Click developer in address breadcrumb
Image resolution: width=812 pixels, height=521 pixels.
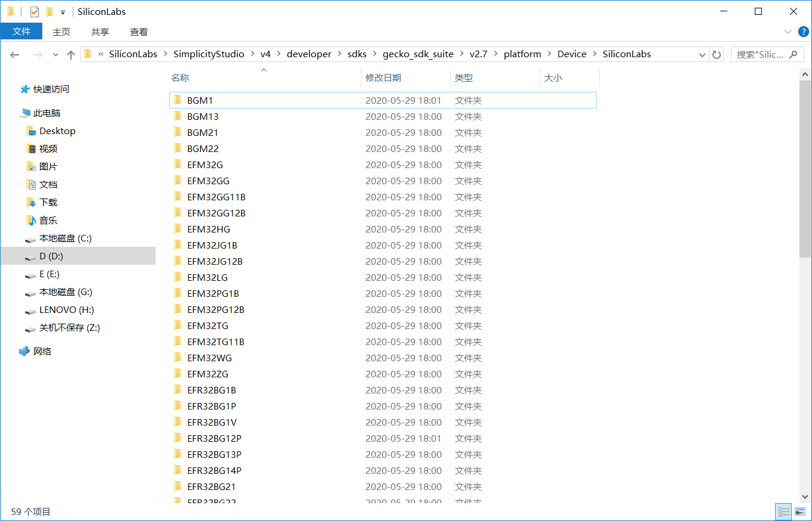click(x=309, y=54)
